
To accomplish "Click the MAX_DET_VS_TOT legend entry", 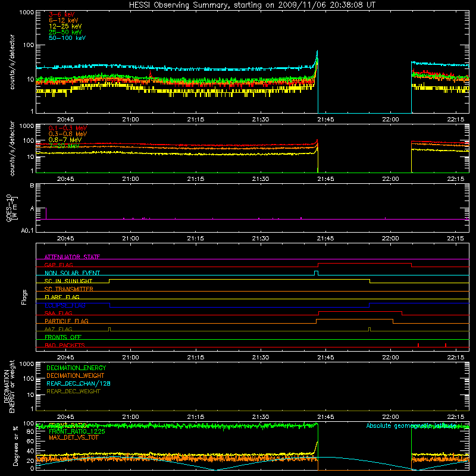I will point(73,437).
